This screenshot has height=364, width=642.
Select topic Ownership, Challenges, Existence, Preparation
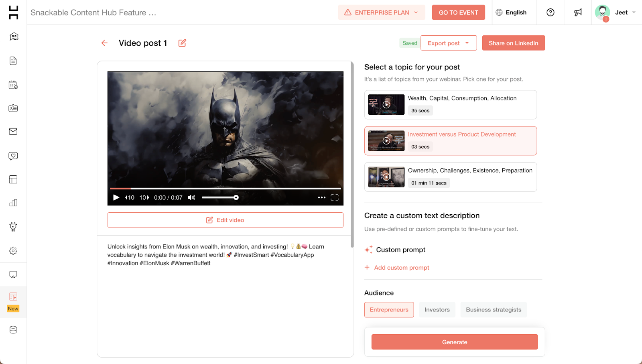click(x=450, y=177)
